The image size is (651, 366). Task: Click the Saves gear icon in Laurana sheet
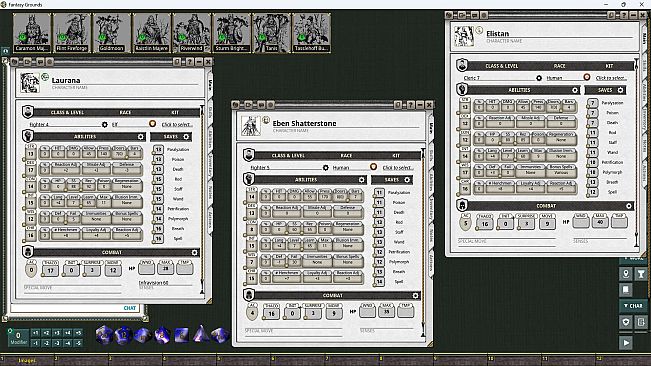[x=186, y=137]
